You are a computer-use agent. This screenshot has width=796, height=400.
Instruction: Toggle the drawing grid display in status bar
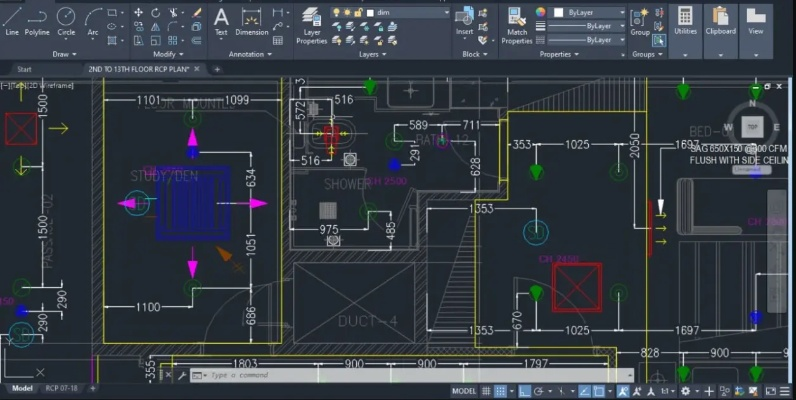tap(487, 391)
